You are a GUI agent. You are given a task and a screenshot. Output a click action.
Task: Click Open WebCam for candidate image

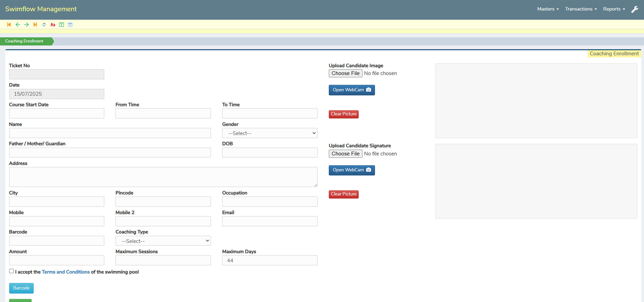(x=352, y=90)
